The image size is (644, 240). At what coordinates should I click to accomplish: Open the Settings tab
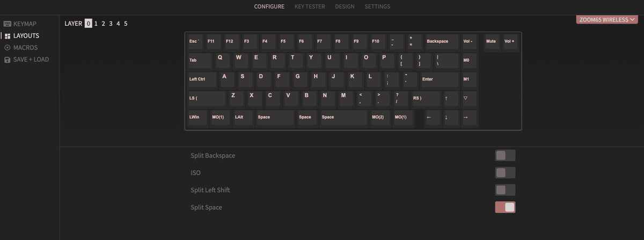[x=377, y=7]
